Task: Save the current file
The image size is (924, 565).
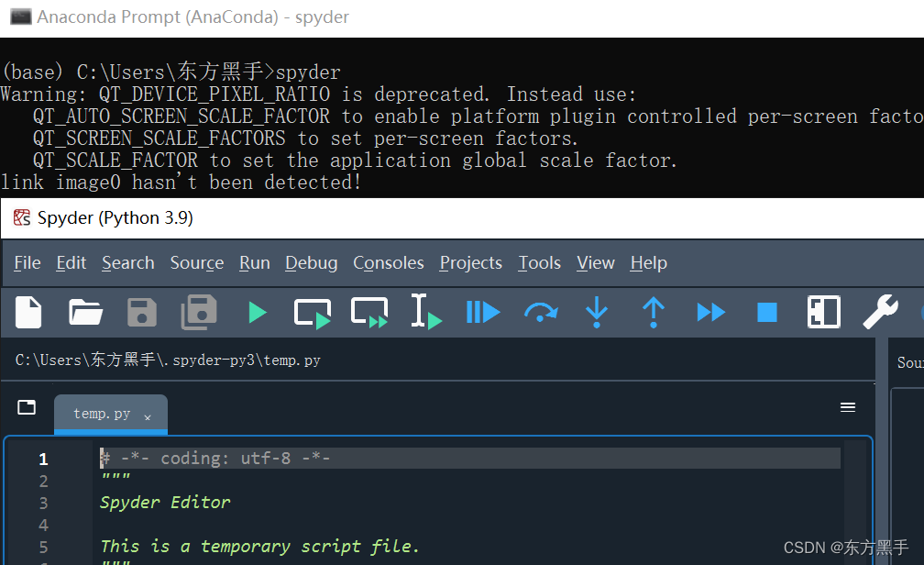Action: point(142,312)
